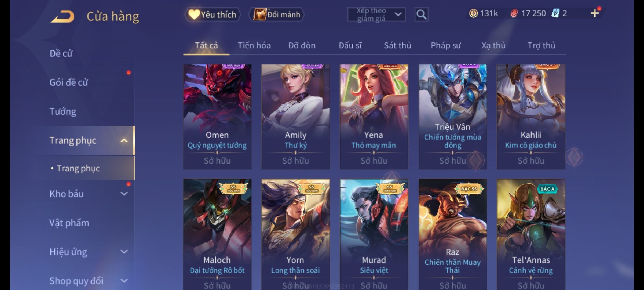The image size is (644, 290).
Task: Select the Pháp sư tab
Action: click(x=446, y=45)
